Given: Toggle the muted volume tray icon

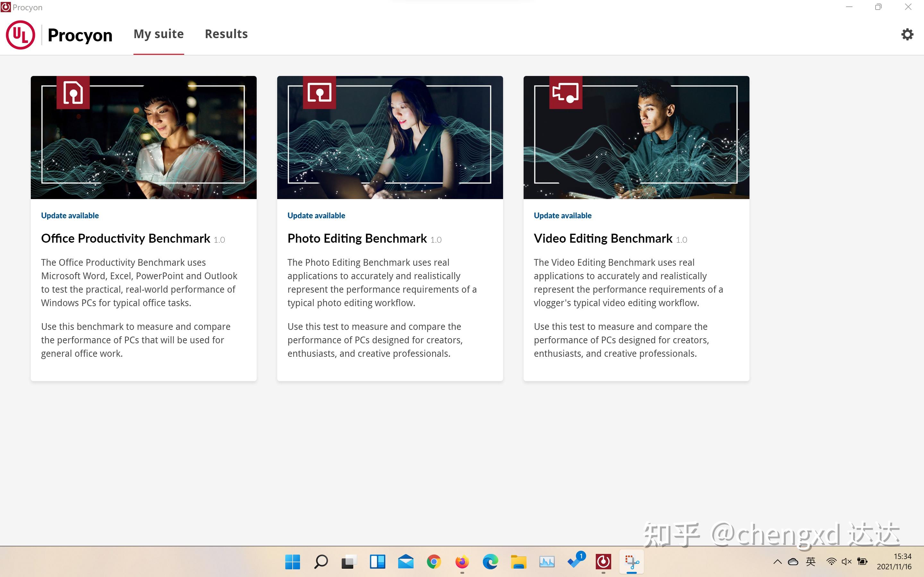Looking at the screenshot, I should point(846,561).
